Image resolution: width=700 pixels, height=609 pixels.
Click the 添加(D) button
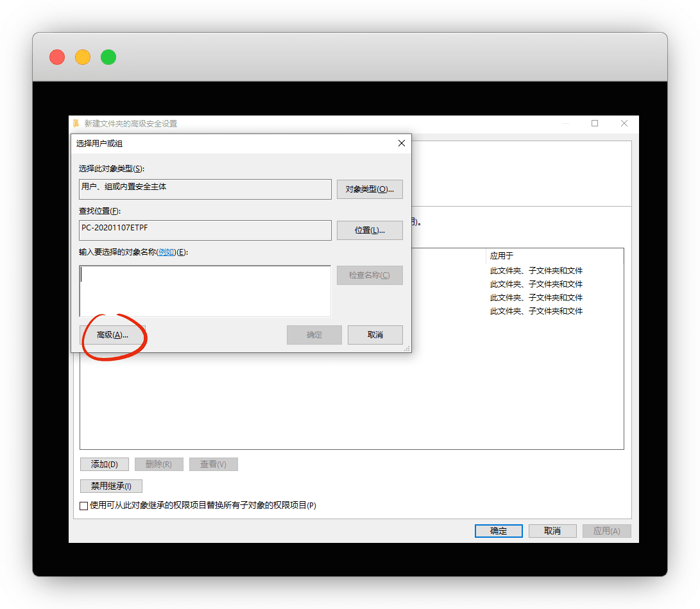click(x=104, y=464)
